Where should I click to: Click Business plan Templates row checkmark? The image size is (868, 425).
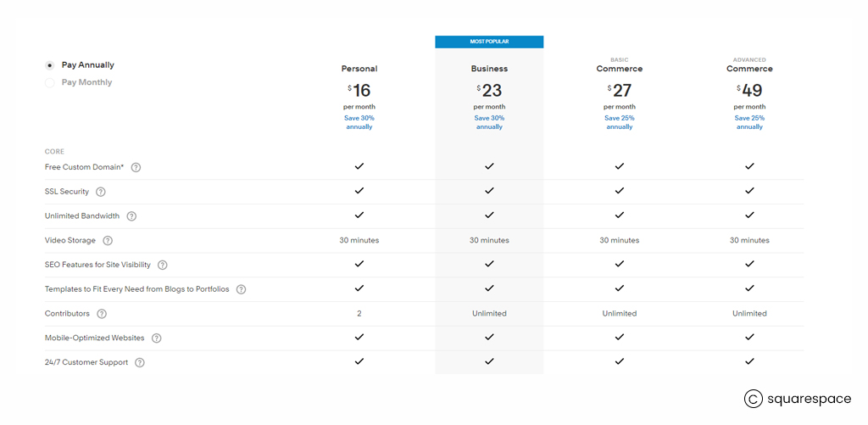(x=489, y=288)
